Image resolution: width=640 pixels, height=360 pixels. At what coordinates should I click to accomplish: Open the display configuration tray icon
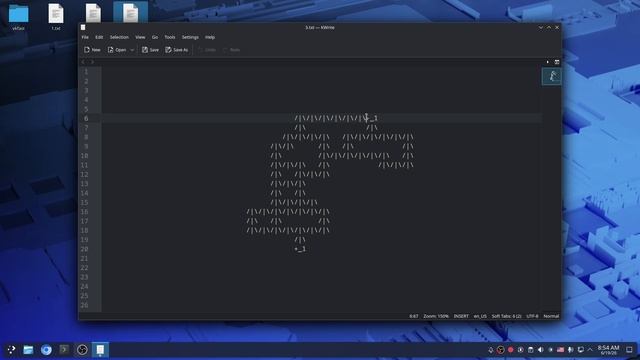click(x=580, y=350)
